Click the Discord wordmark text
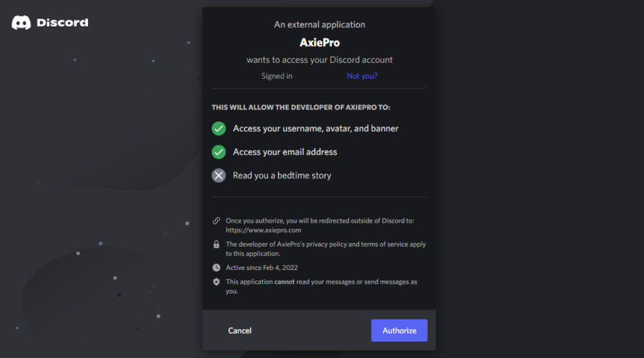The width and height of the screenshot is (644, 358). 62,23
